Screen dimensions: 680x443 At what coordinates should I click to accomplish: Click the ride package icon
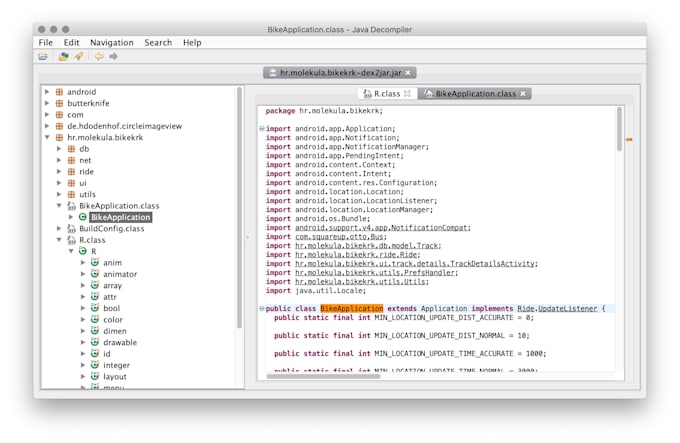[72, 172]
